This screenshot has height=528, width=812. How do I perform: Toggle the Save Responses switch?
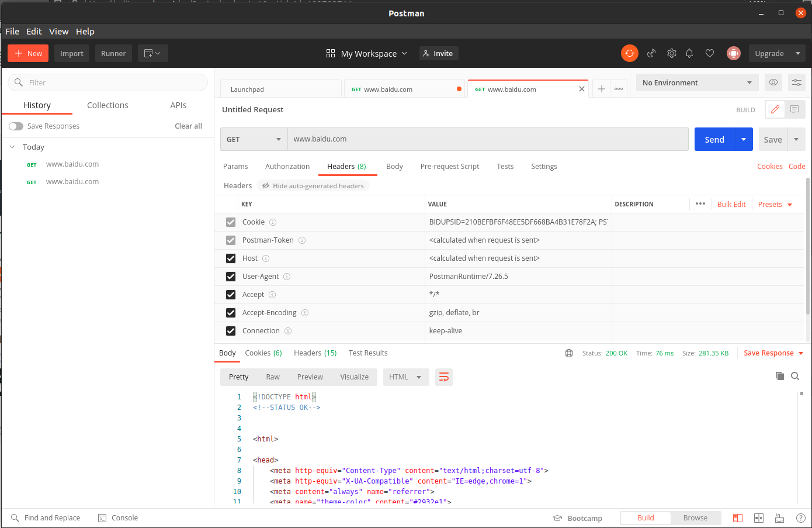pos(16,126)
